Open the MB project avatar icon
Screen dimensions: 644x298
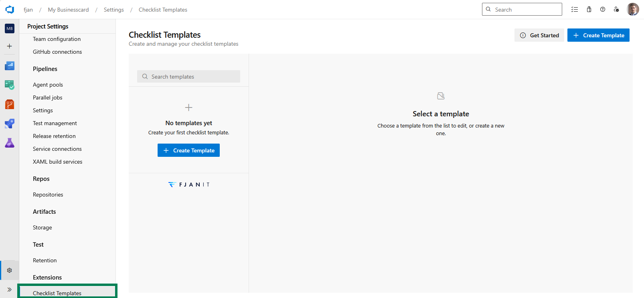tap(10, 28)
